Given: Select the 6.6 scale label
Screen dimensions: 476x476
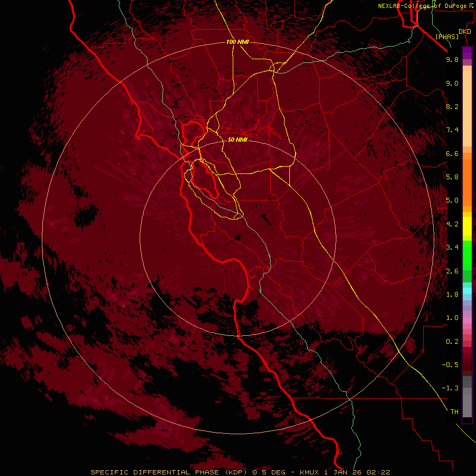Looking at the screenshot, I should click(452, 153).
